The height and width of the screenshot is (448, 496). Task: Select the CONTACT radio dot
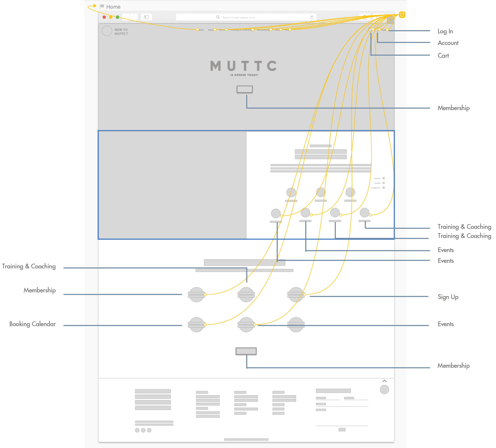[x=384, y=188]
